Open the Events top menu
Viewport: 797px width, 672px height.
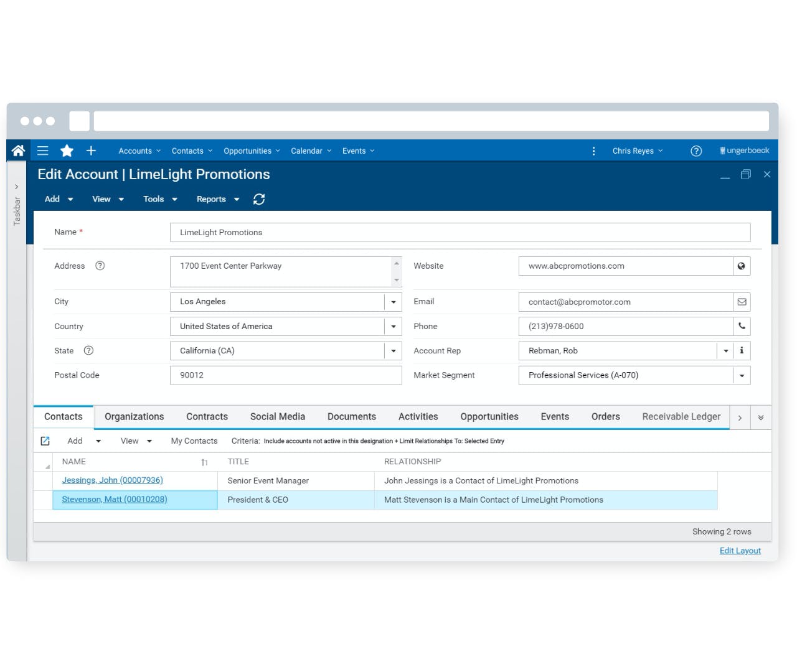358,151
